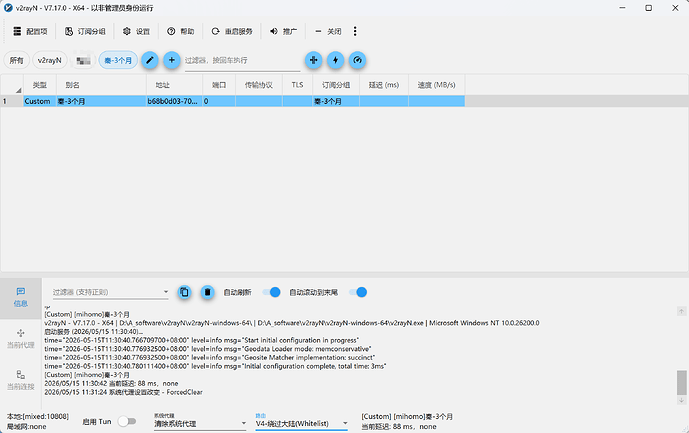This screenshot has height=433, width=689.
Task: Sort by the 传输协议 column header
Action: pos(259,85)
